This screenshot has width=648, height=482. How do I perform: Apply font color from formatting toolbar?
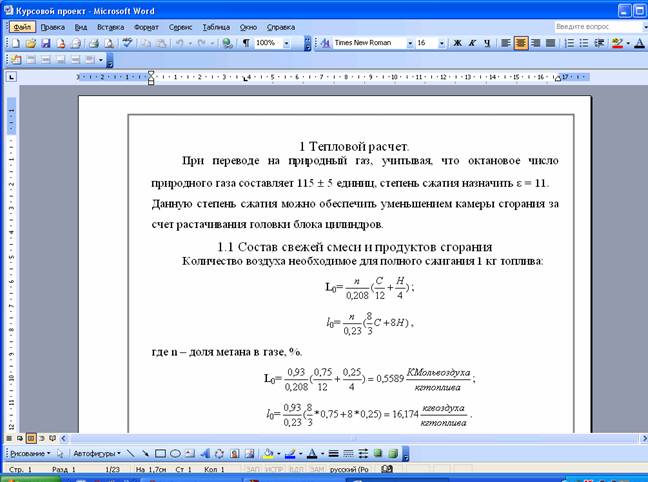[639, 43]
